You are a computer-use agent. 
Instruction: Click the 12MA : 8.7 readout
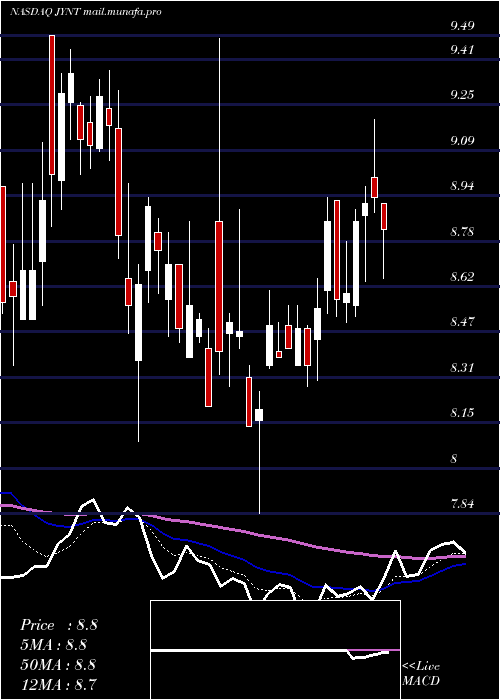pos(59,684)
